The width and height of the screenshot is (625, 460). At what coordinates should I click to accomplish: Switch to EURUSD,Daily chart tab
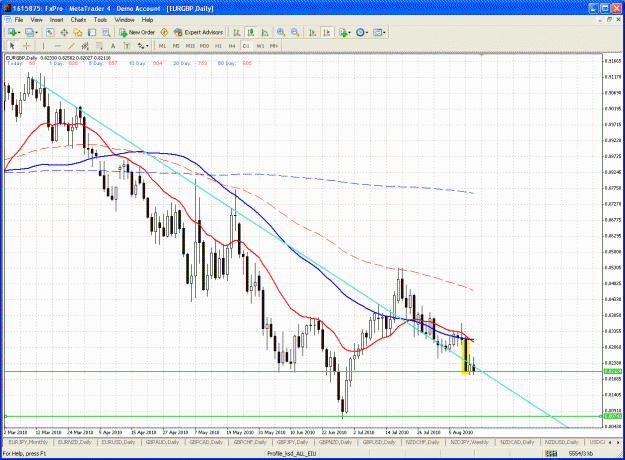pyautogui.click(x=118, y=442)
